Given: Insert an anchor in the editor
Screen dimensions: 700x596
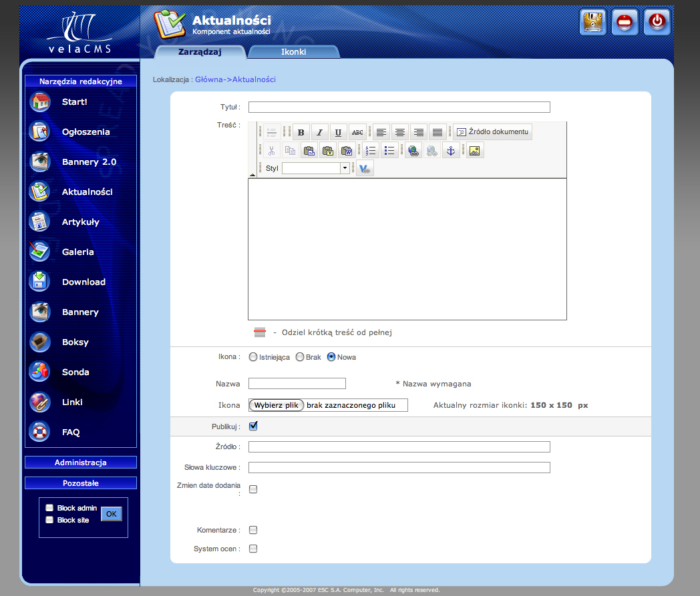Looking at the screenshot, I should point(451,151).
